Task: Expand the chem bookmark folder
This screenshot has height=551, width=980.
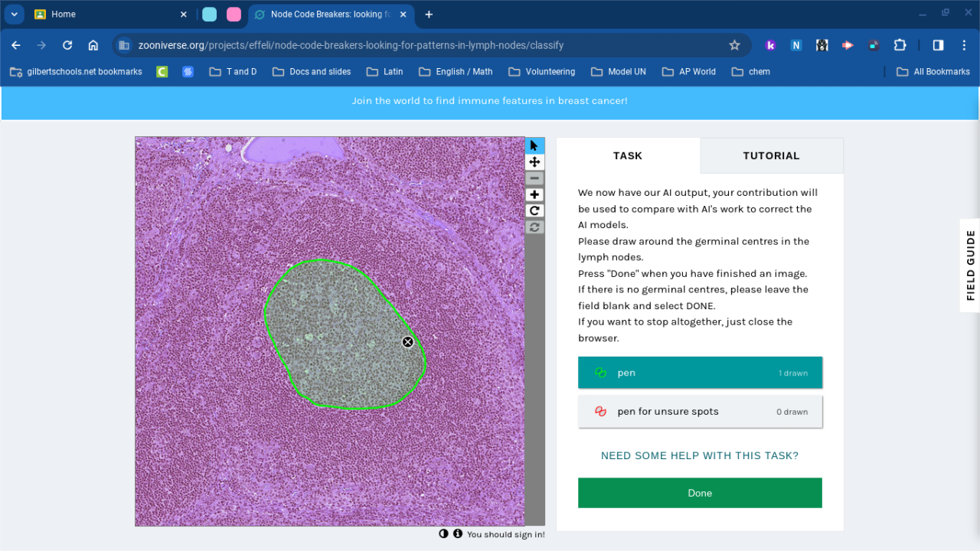Action: [751, 72]
